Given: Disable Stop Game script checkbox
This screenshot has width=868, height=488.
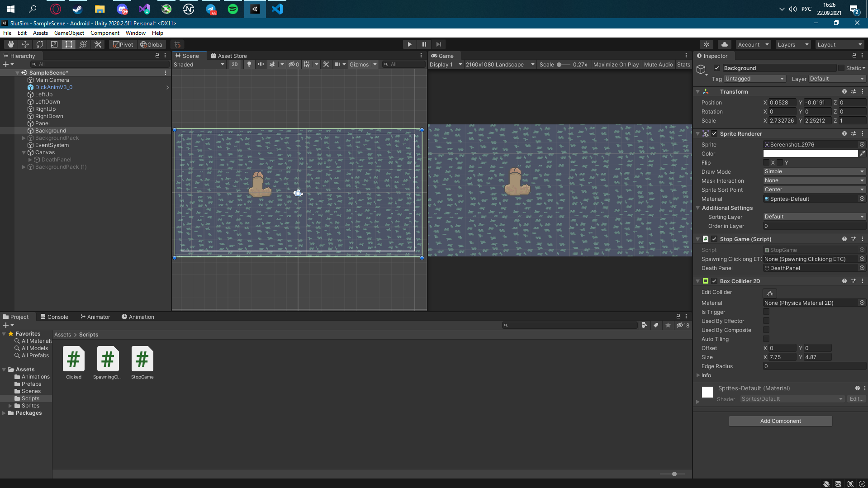Looking at the screenshot, I should tap(714, 239).
